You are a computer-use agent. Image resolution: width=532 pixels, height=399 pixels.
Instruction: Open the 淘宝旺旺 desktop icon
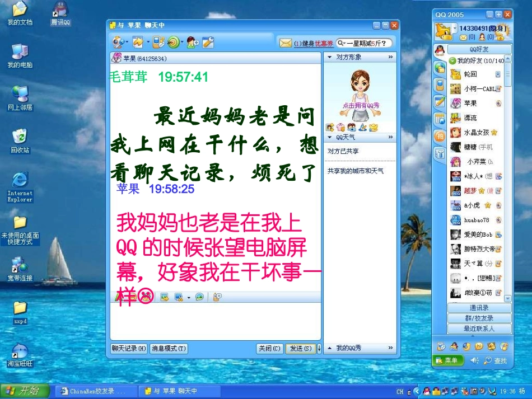20,355
